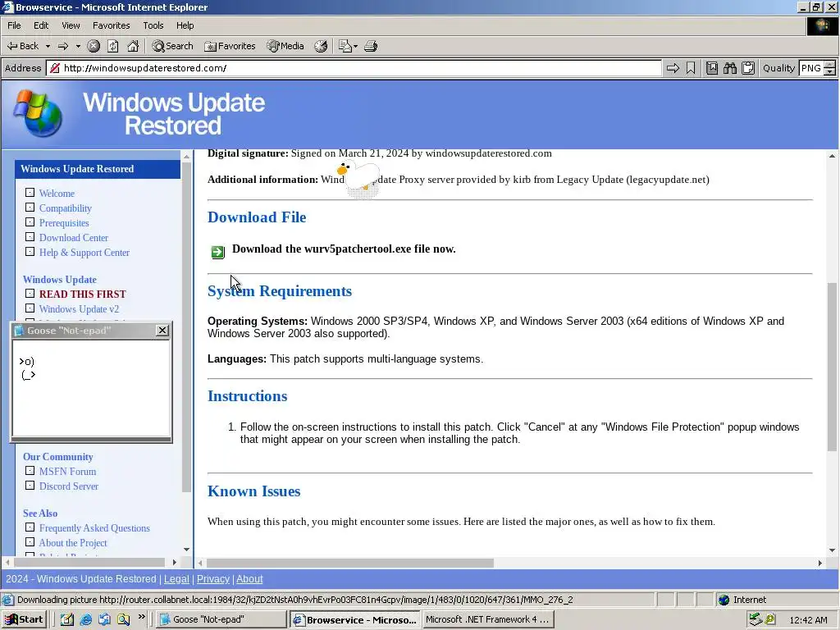840x630 pixels.
Task: Close the Goose Not-epad window
Action: tap(162, 331)
